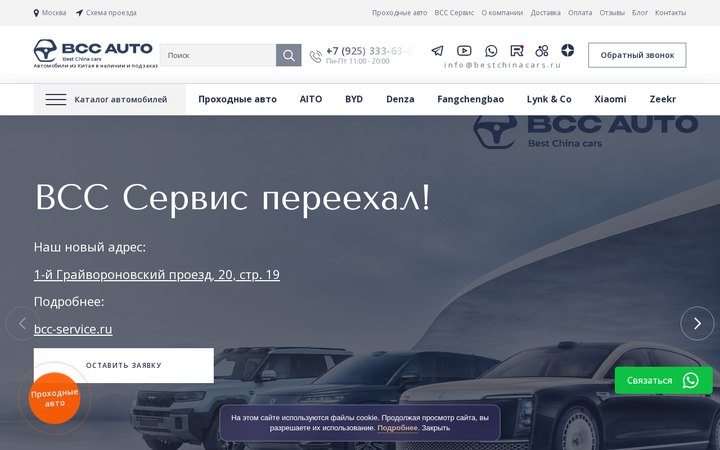Select the AITO brand menu item

pyautogui.click(x=311, y=99)
